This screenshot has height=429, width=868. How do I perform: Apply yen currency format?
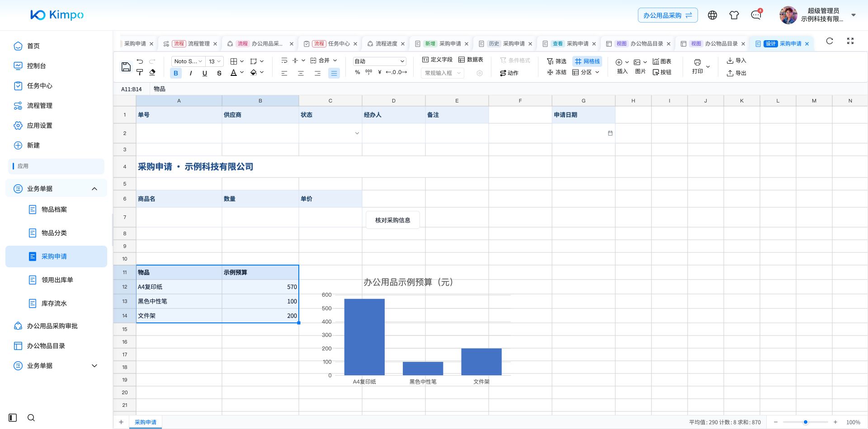(380, 72)
